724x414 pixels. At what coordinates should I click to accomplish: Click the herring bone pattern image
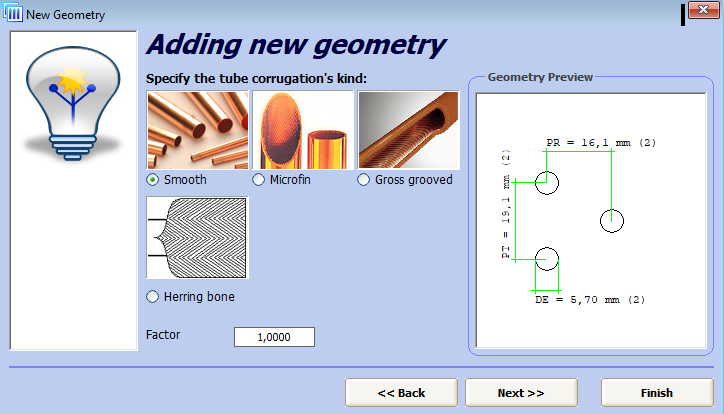tap(198, 238)
